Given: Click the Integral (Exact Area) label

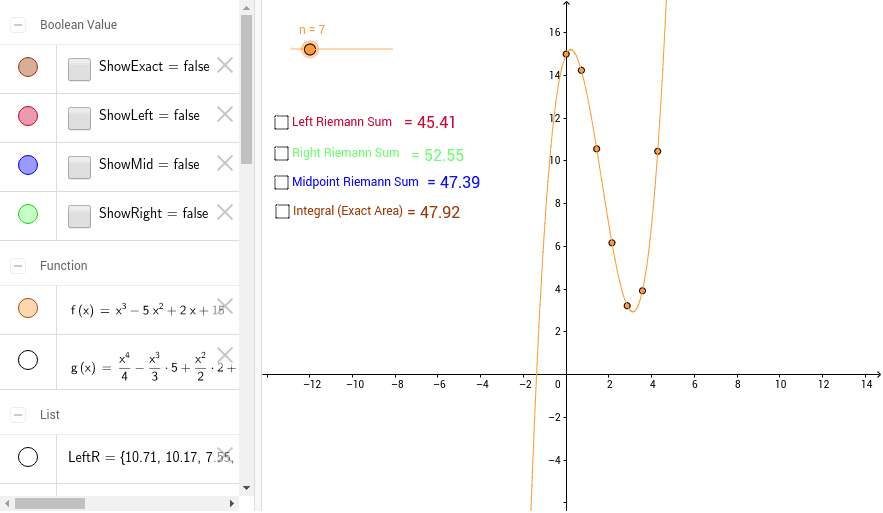Looking at the screenshot, I should 347,211.
